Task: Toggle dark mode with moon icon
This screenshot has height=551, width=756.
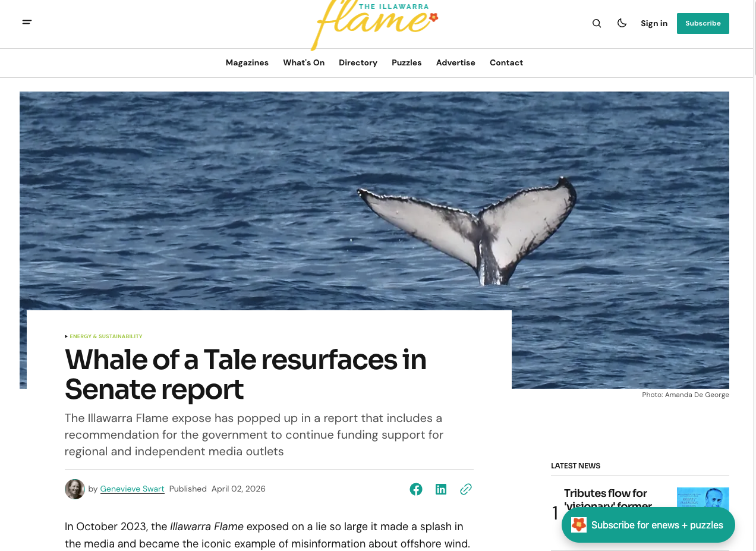Action: (x=622, y=23)
